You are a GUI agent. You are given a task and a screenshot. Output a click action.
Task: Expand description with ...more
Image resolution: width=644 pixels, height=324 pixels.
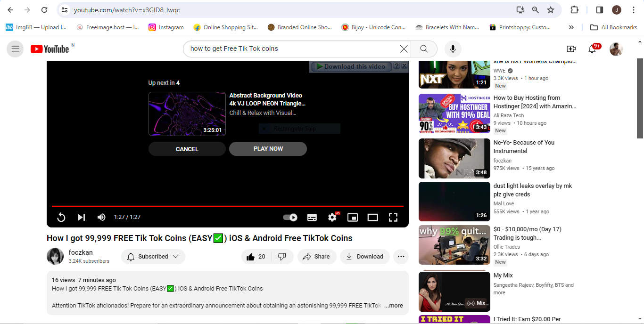click(x=393, y=306)
